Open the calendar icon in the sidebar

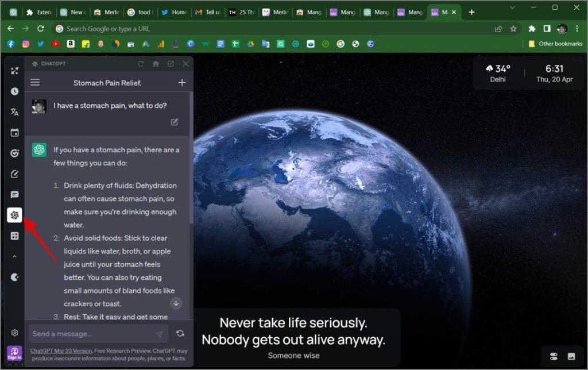14,133
